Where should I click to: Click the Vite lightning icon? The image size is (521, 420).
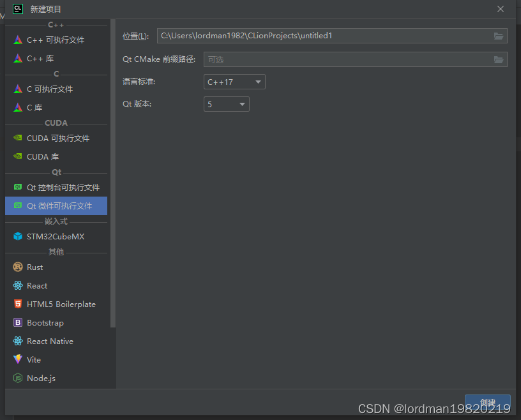coord(18,359)
